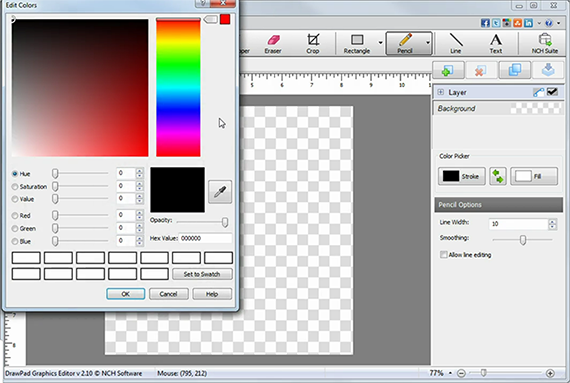Click the red current-hue swatch at top

pyautogui.click(x=225, y=19)
